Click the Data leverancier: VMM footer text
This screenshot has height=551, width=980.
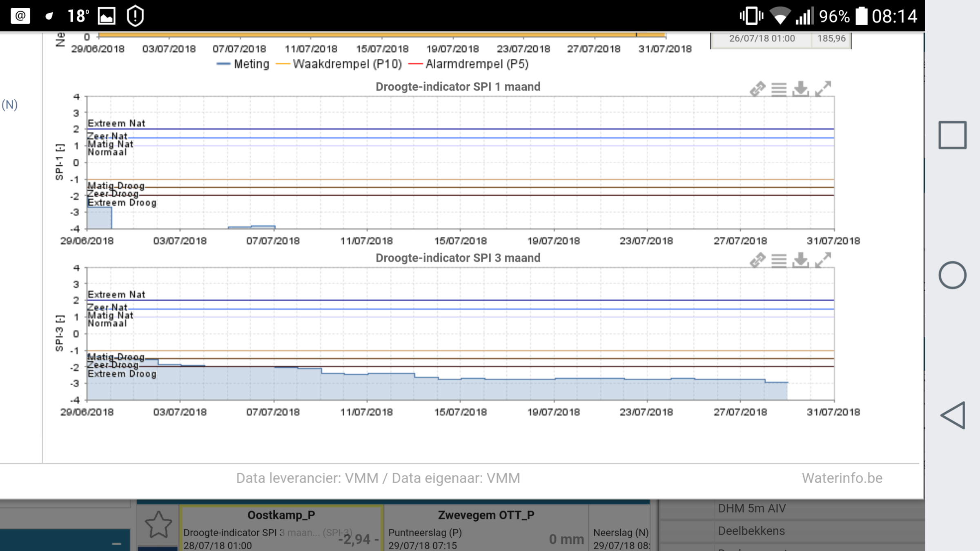tap(378, 478)
